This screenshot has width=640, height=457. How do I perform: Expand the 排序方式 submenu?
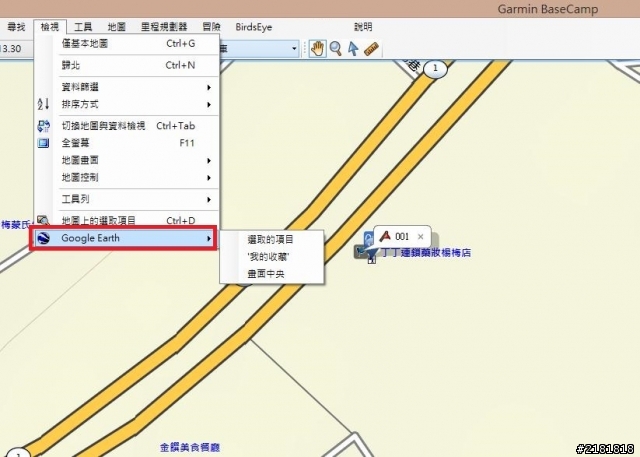(x=127, y=104)
